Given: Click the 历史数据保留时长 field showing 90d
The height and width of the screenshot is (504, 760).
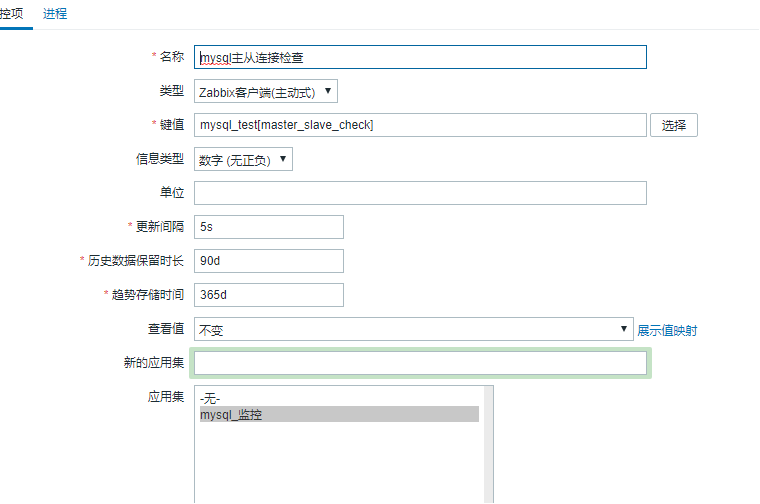Looking at the screenshot, I should tap(269, 261).
